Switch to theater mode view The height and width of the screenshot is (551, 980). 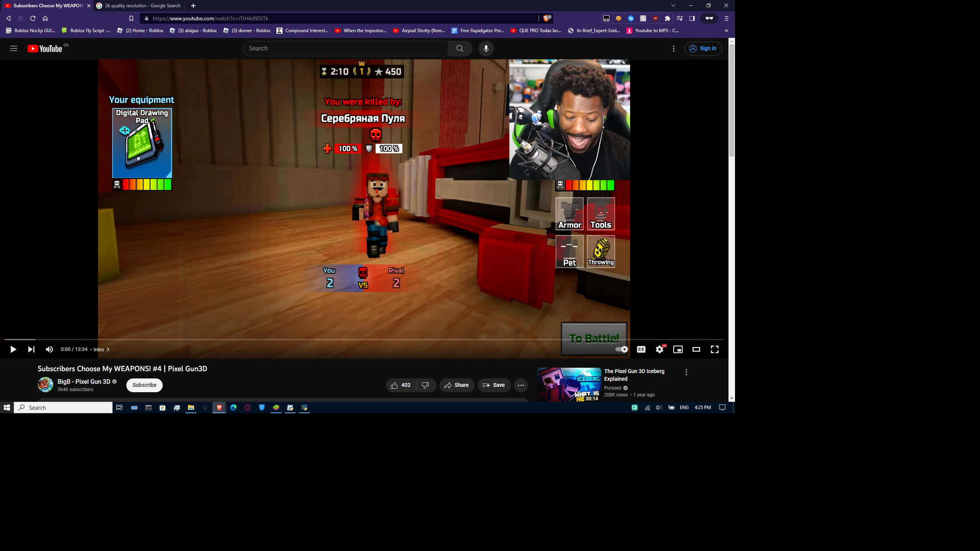[696, 349]
